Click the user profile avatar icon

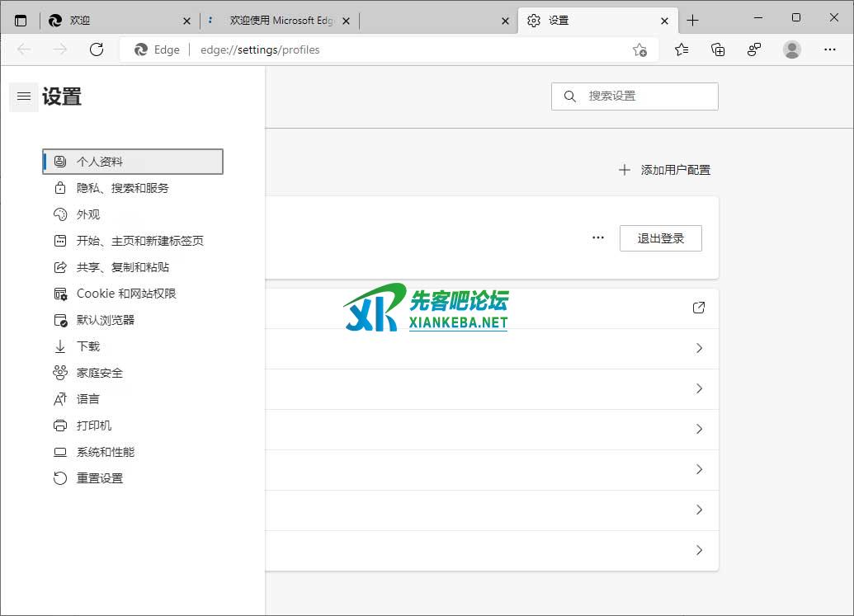792,49
